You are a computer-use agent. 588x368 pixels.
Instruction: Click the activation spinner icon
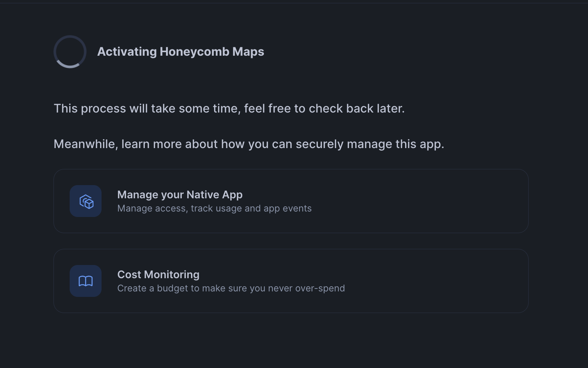tap(70, 52)
